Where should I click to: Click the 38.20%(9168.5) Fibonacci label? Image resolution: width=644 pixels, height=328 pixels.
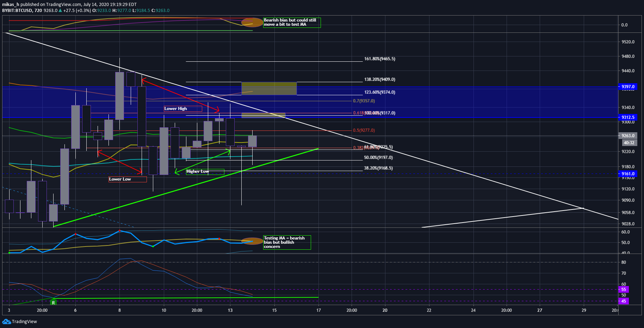378,168
